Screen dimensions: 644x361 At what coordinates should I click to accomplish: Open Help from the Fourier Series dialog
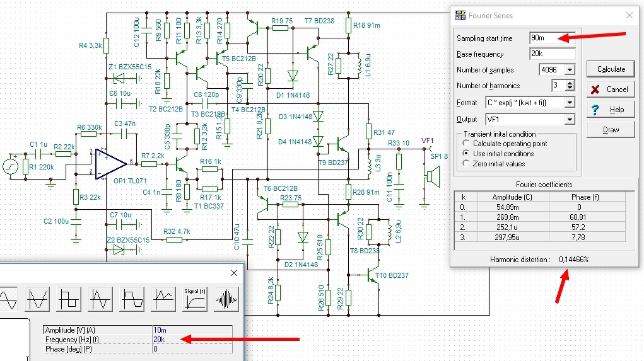(x=611, y=110)
